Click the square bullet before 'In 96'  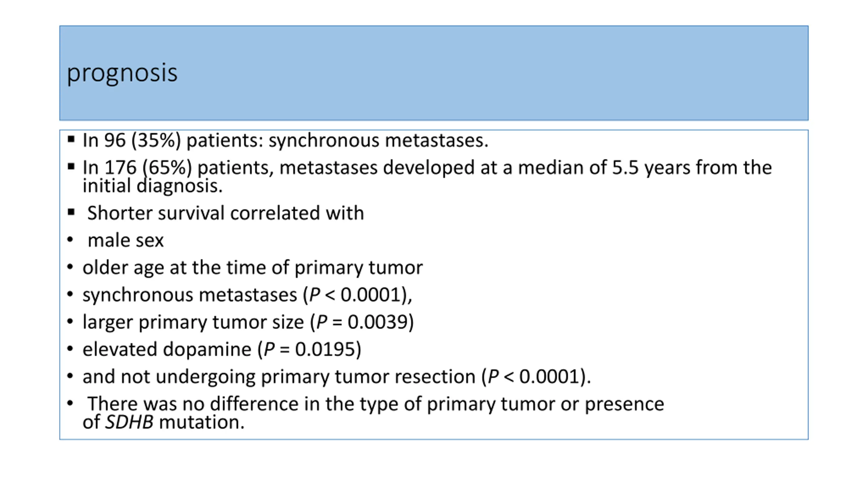(71, 139)
